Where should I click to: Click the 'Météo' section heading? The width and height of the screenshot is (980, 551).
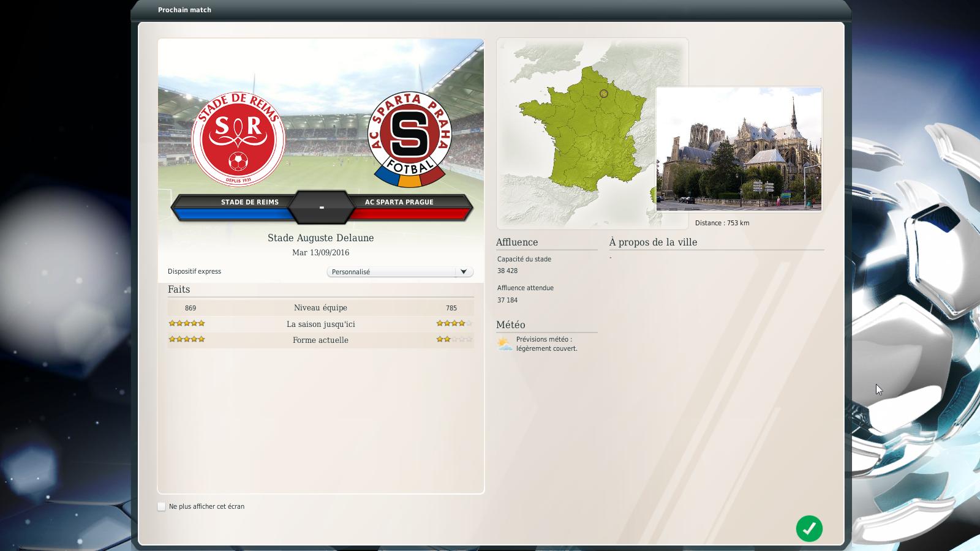pyautogui.click(x=511, y=324)
